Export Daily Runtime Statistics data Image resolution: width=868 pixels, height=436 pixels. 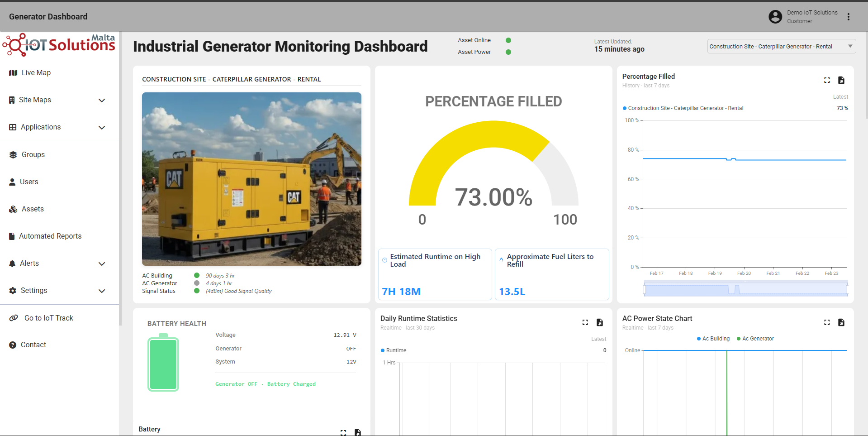(600, 322)
